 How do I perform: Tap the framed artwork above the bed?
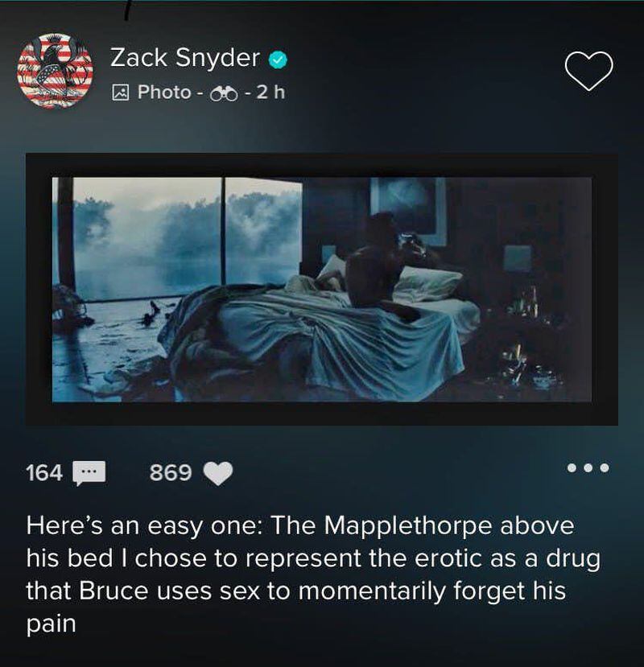point(408,210)
